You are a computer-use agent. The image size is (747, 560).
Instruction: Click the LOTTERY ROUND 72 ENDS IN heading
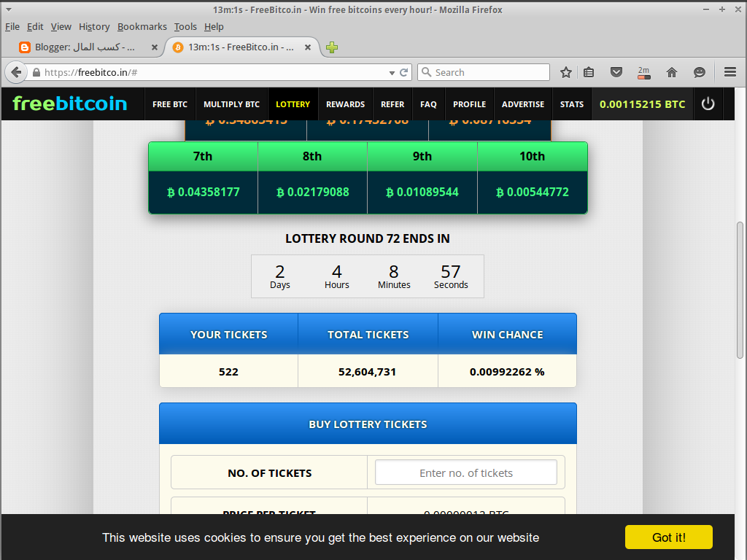[x=368, y=238]
